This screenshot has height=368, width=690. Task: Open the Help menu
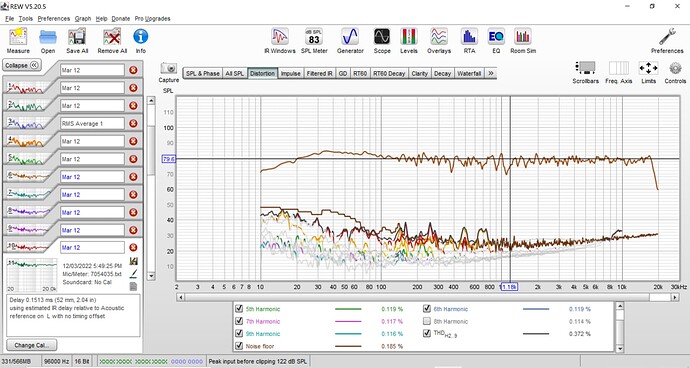click(x=101, y=18)
